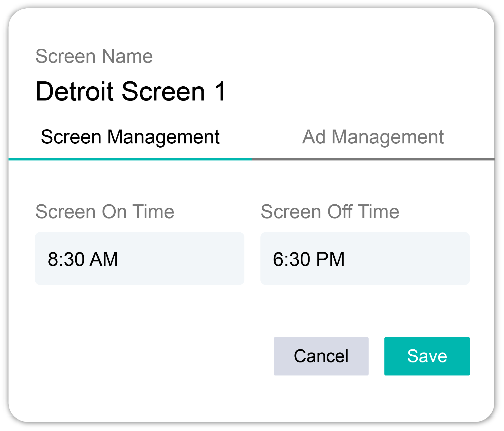Click the Detroit Screen 1 name
This screenshot has width=504, height=431.
130,91
